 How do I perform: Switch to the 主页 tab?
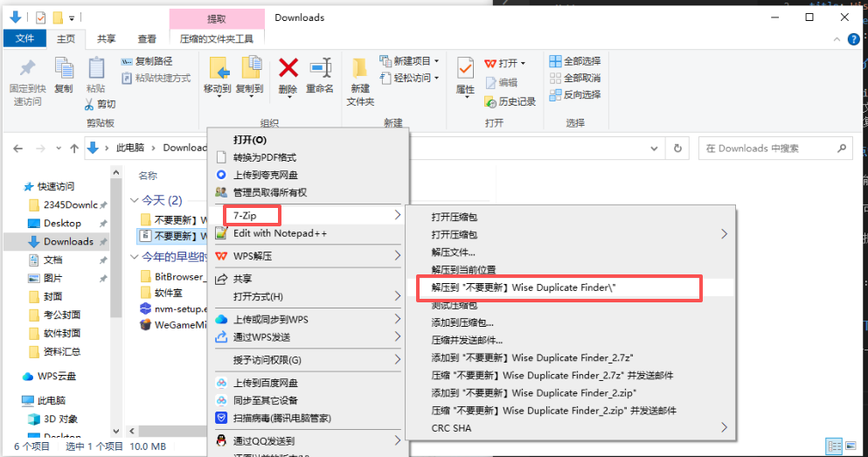[66, 38]
